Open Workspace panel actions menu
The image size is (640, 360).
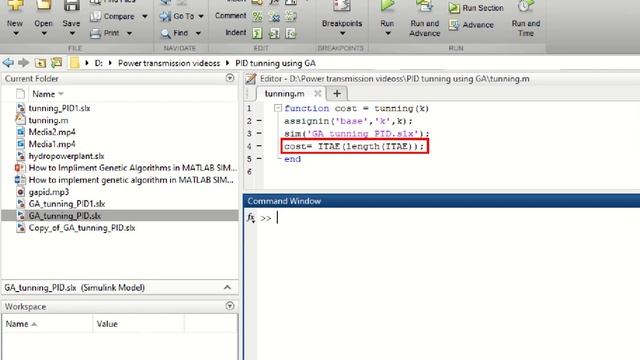tap(230, 306)
